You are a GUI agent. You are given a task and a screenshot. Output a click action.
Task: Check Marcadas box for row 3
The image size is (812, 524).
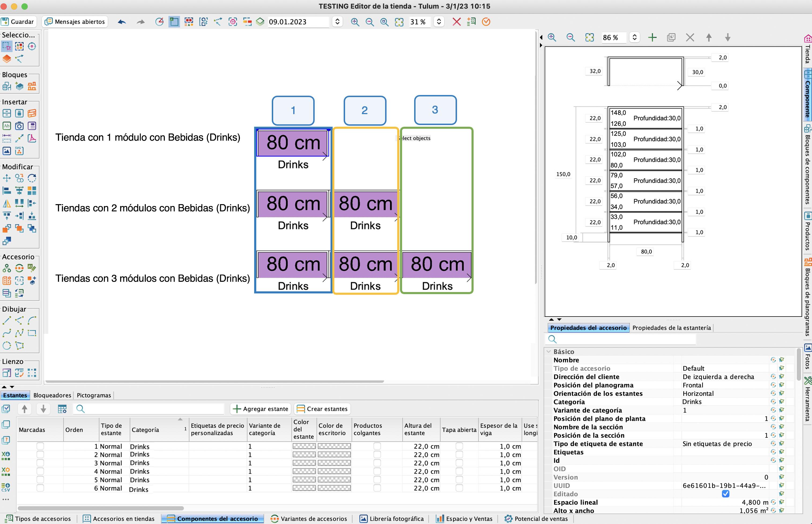point(40,463)
